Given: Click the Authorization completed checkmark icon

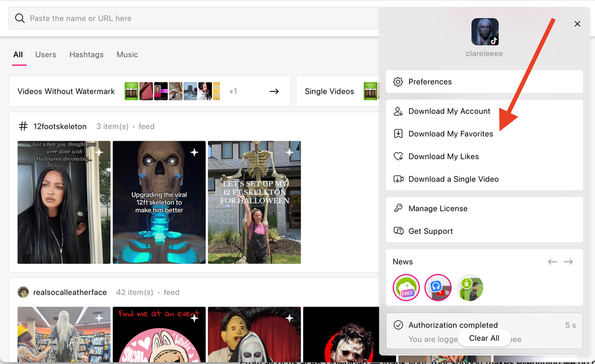Looking at the screenshot, I should pyautogui.click(x=398, y=325).
